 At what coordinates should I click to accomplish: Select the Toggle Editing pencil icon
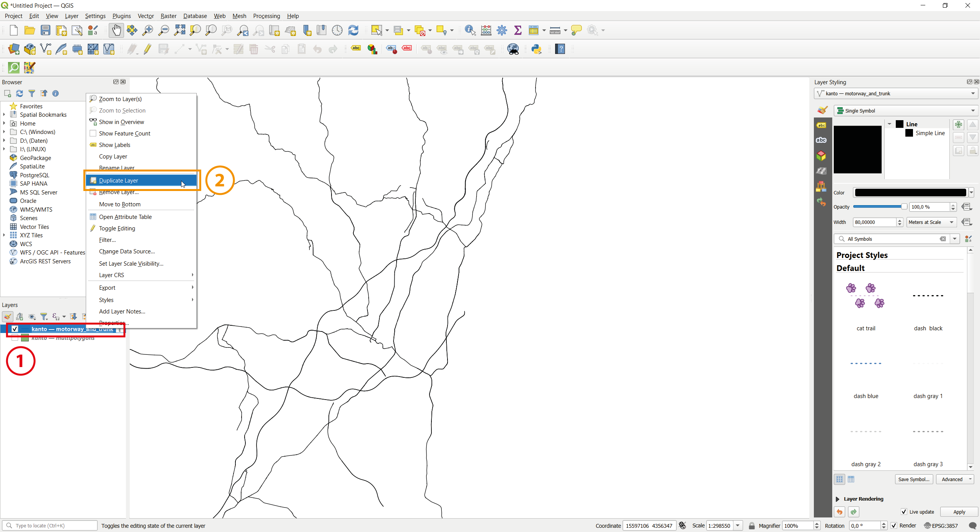147,49
